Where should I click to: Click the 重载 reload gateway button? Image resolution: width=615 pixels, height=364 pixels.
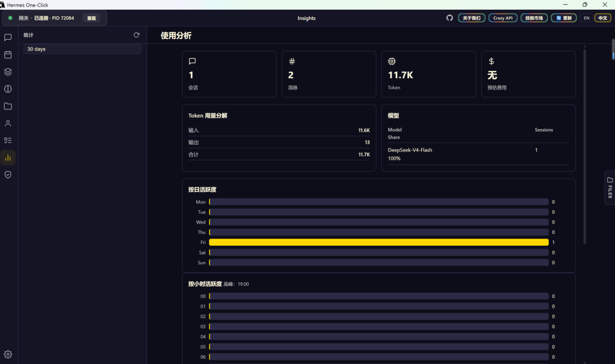91,18
